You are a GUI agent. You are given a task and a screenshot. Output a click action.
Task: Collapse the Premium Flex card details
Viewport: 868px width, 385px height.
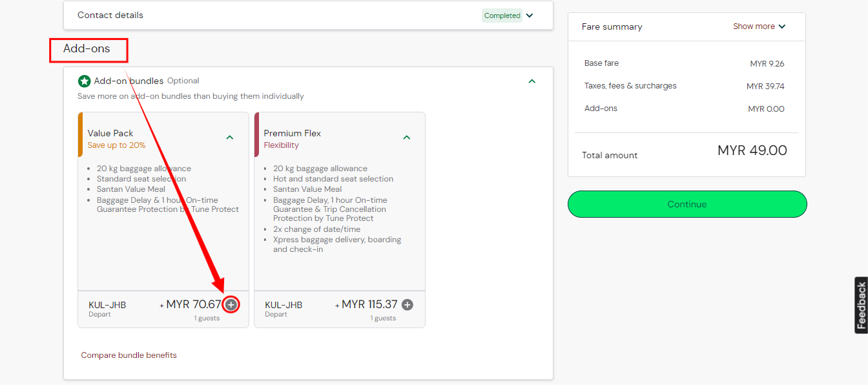tap(407, 138)
